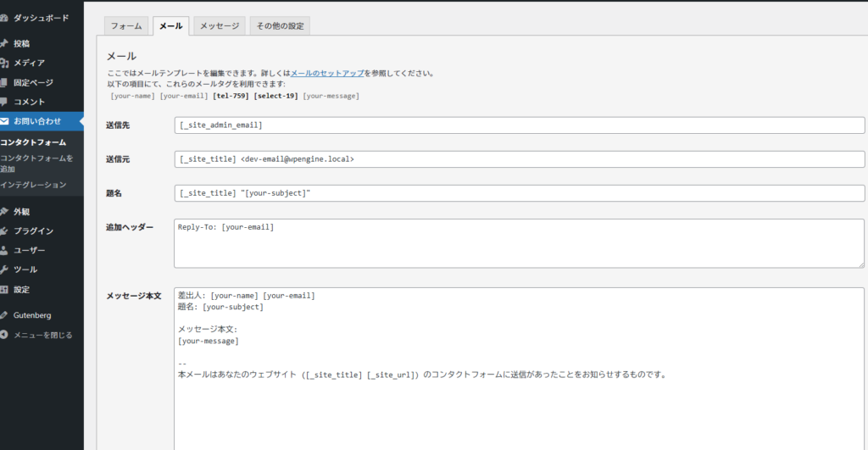The image size is (868, 450).
Task: Switch to the フォーム tab
Action: (126, 26)
